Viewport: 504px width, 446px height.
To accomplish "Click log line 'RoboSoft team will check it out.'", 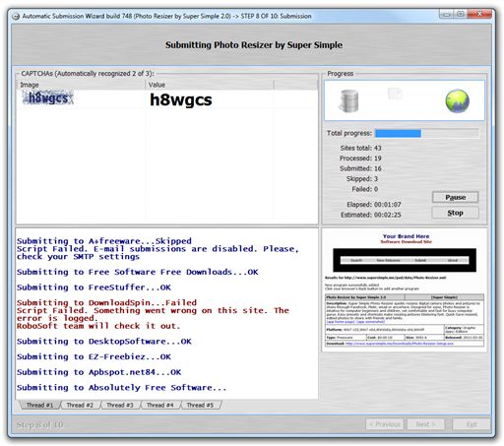I will pos(98,326).
